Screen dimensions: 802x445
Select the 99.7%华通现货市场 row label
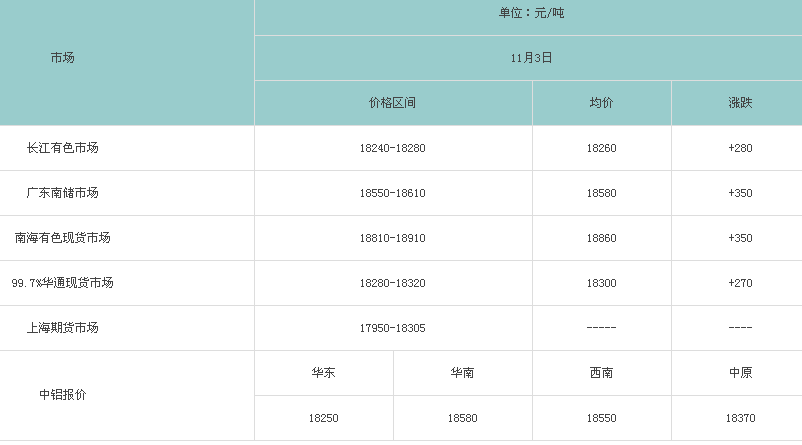[62, 283]
